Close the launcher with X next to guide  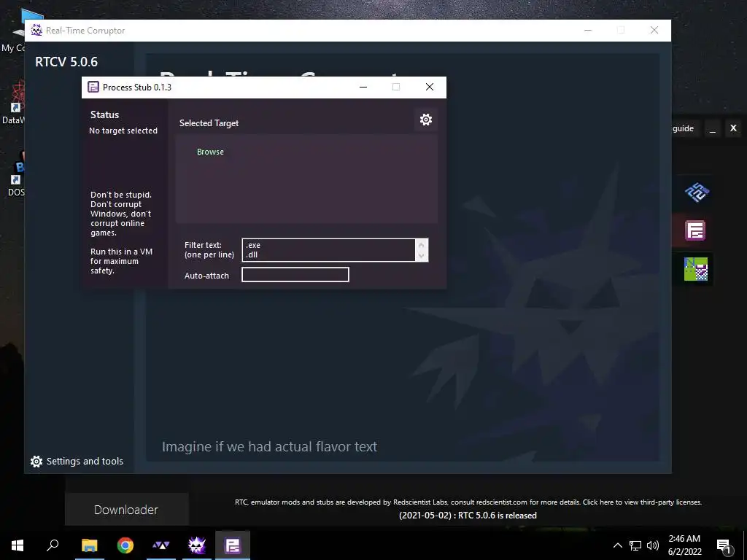pyautogui.click(x=733, y=128)
